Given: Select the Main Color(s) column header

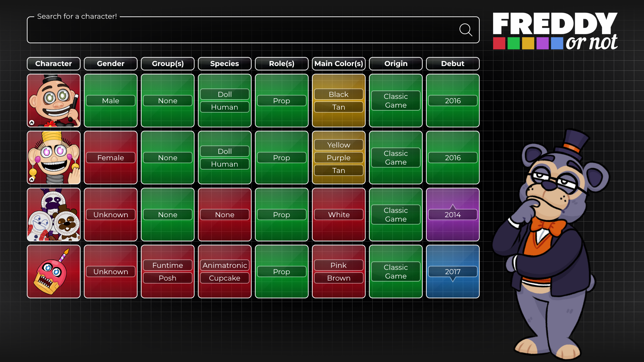Looking at the screenshot, I should tap(339, 64).
